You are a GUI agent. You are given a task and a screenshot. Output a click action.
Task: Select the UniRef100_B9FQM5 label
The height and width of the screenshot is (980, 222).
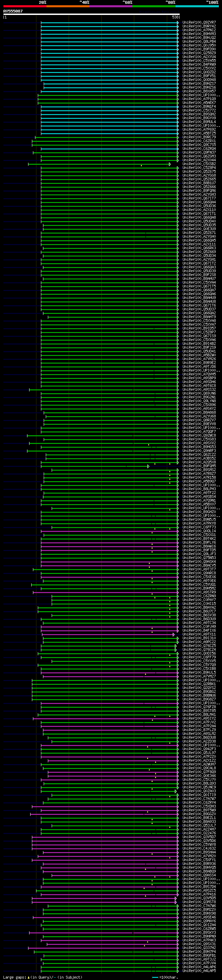199,466
